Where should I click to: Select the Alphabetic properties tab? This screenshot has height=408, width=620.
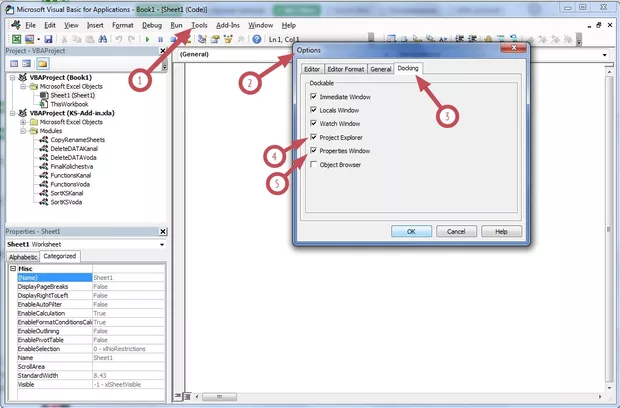(x=23, y=257)
